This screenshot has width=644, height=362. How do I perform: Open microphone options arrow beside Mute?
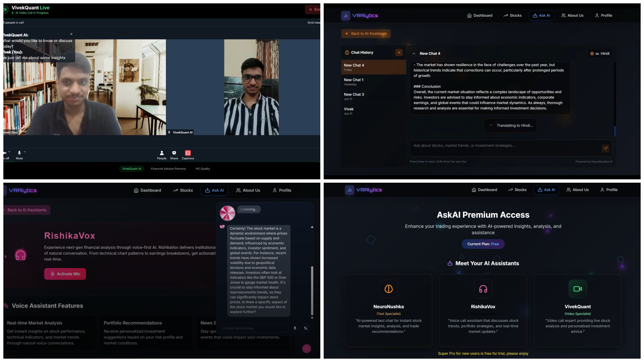(x=25, y=152)
